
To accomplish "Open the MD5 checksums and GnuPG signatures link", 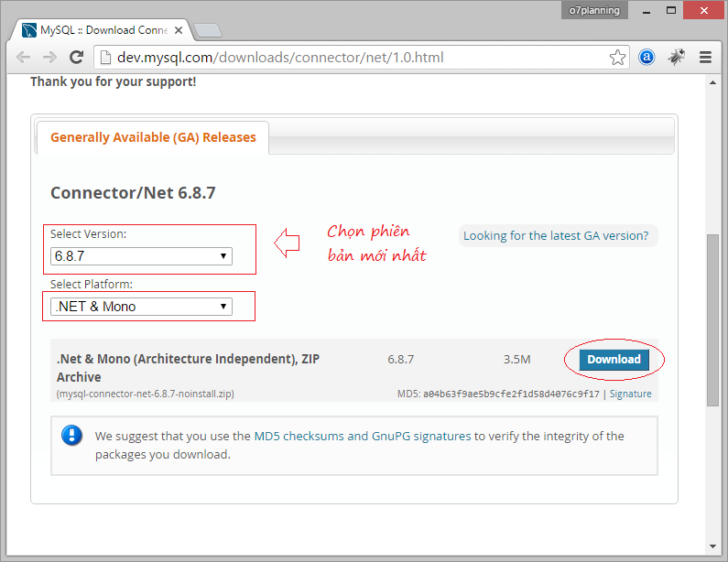I will coord(361,437).
